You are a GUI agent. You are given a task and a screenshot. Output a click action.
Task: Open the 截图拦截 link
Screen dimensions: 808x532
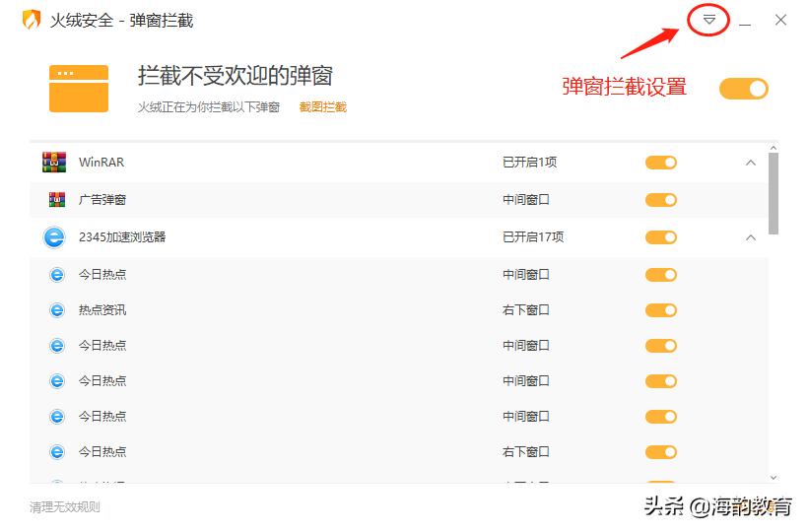(x=322, y=107)
